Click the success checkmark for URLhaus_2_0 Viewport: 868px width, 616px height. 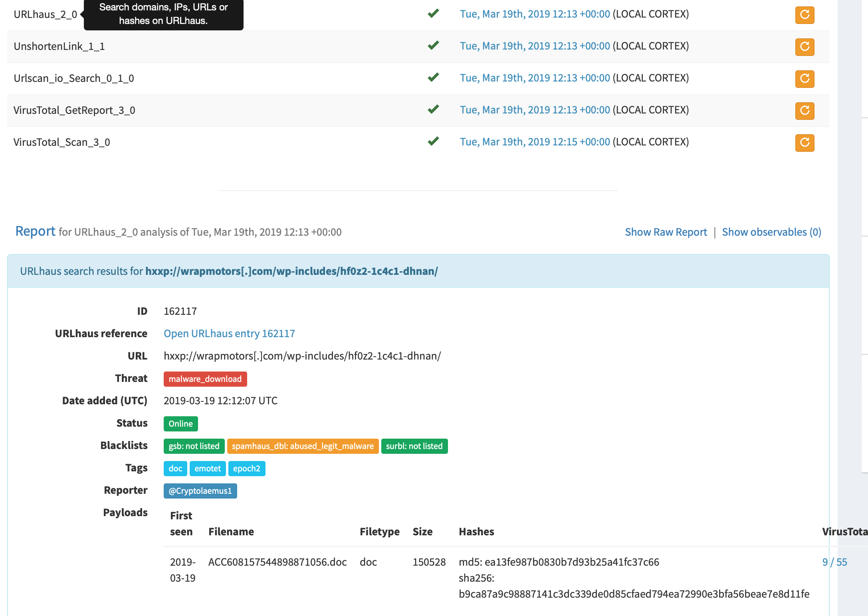[433, 14]
